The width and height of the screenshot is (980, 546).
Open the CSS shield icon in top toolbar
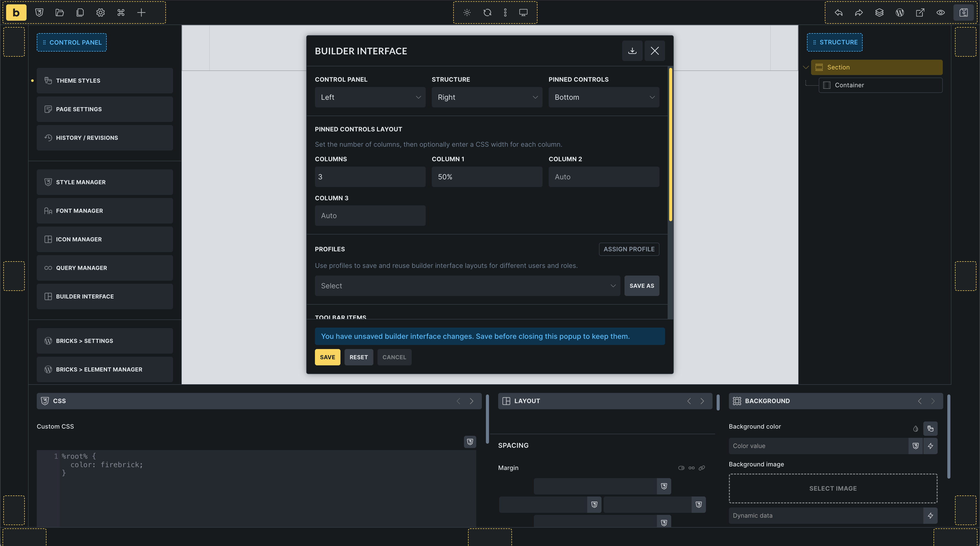(39, 13)
